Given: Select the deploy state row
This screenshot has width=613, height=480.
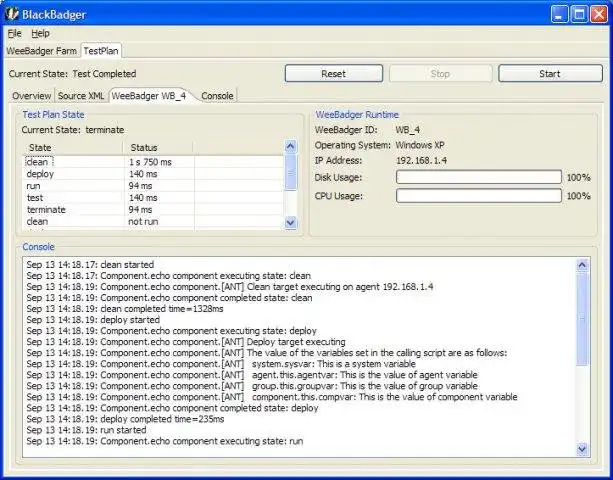Looking at the screenshot, I should pyautogui.click(x=154, y=174).
